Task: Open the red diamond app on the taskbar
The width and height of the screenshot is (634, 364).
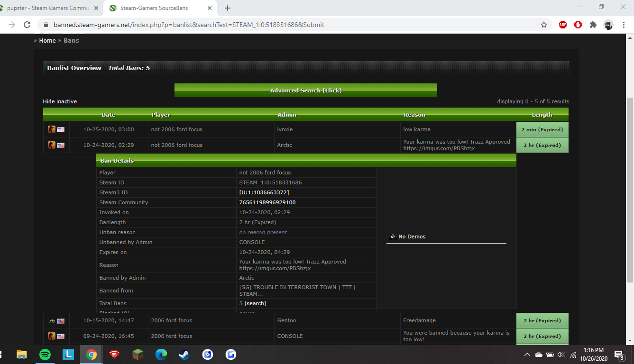Action: point(115,355)
